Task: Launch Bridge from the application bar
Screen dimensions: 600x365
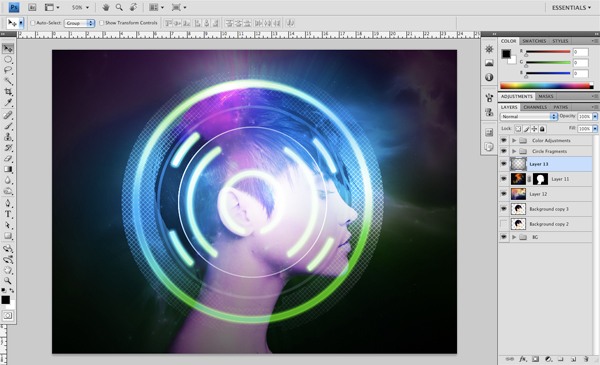Action: (x=32, y=7)
